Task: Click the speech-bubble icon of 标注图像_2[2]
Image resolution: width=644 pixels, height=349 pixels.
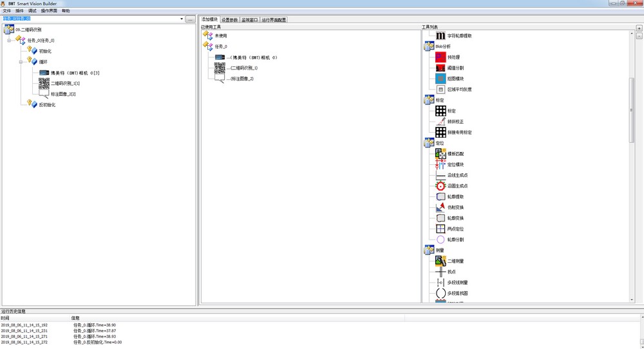Action: (x=44, y=94)
